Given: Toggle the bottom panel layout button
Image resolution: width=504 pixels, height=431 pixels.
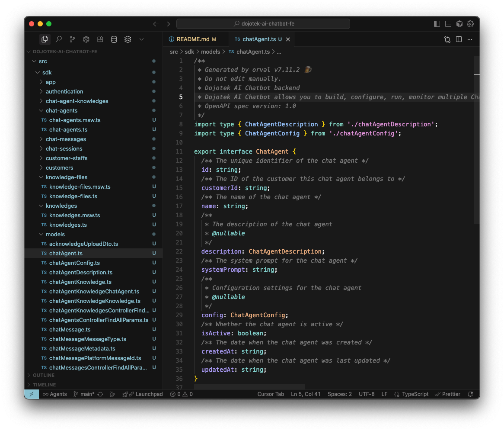Looking at the screenshot, I should tap(448, 24).
